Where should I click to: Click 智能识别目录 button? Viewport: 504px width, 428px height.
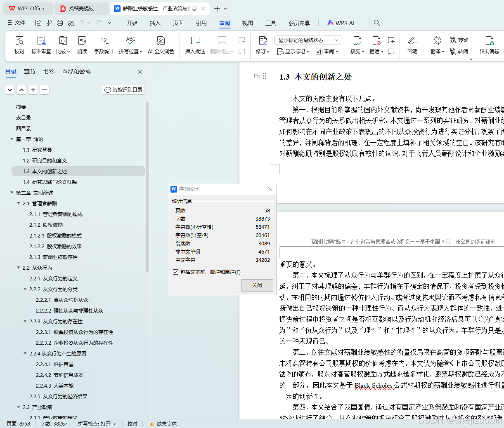coord(123,90)
